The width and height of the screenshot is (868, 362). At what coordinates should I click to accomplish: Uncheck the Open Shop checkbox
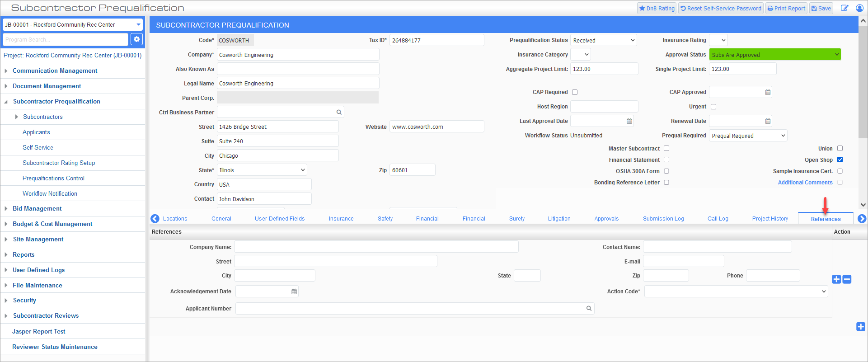[840, 160]
